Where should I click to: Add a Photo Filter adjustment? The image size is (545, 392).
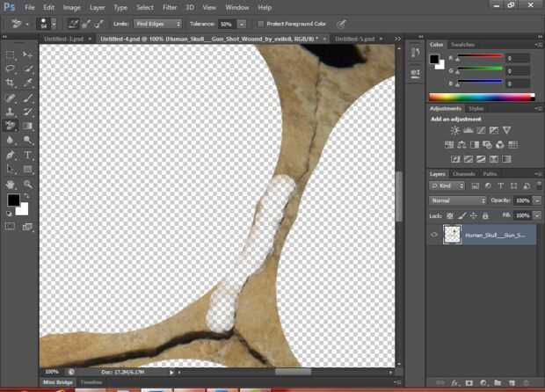pyautogui.click(x=487, y=144)
